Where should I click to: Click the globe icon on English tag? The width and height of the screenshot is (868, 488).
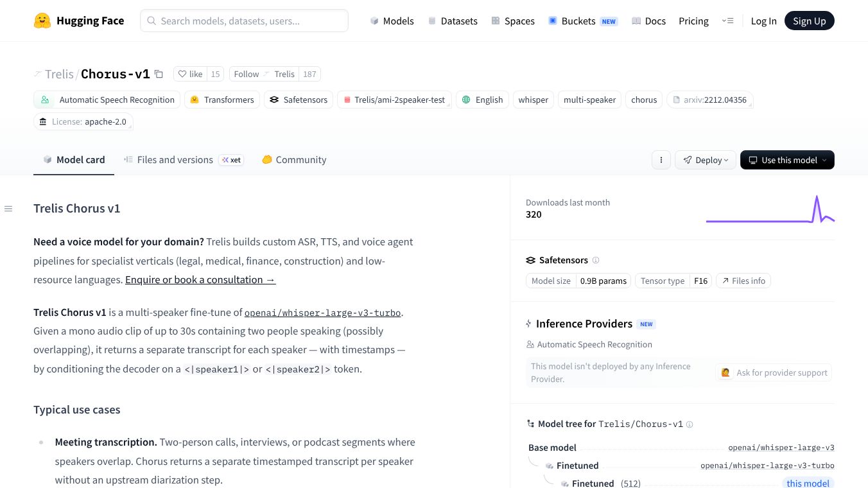465,100
